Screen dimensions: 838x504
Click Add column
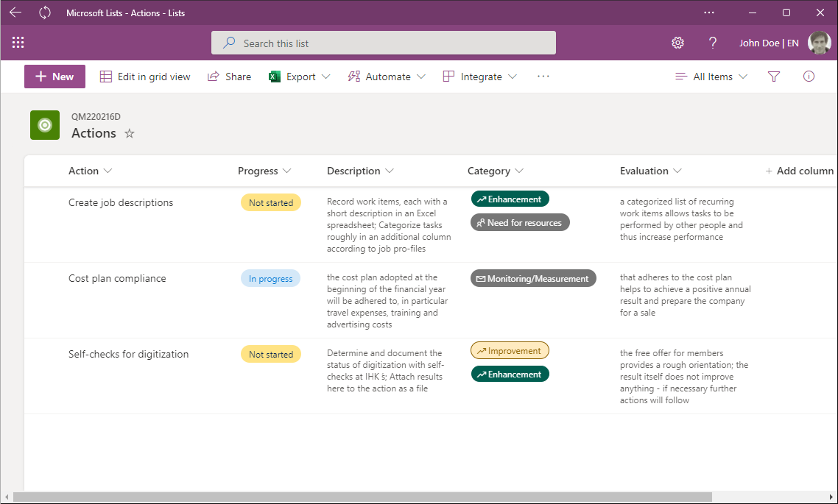click(799, 170)
